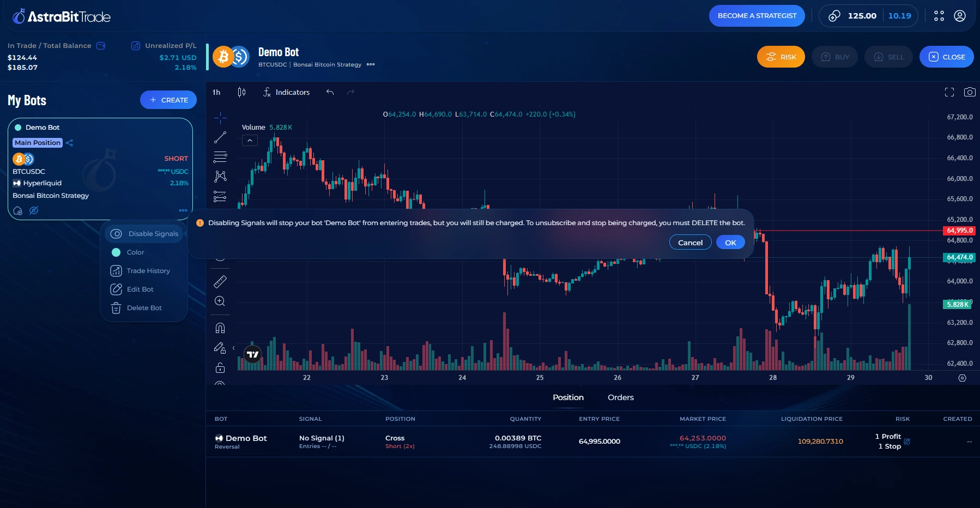The height and width of the screenshot is (508, 980).
Task: Open Trade History from bot menu
Action: 144,271
